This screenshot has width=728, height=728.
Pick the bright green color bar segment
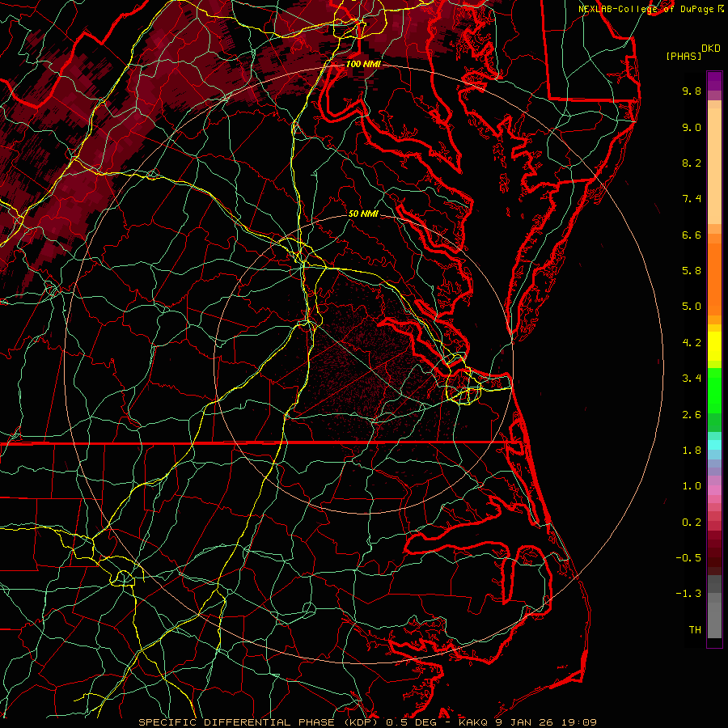click(x=714, y=390)
